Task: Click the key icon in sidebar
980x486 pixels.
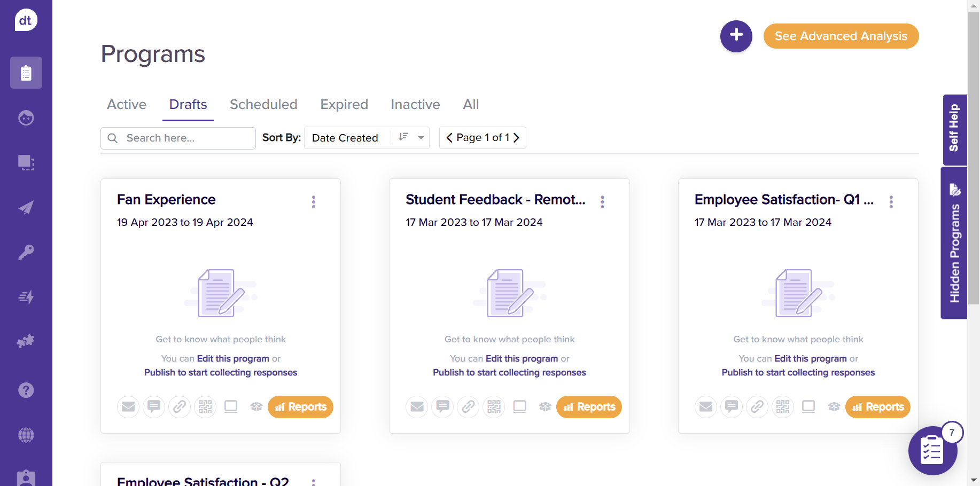Action: tap(26, 252)
